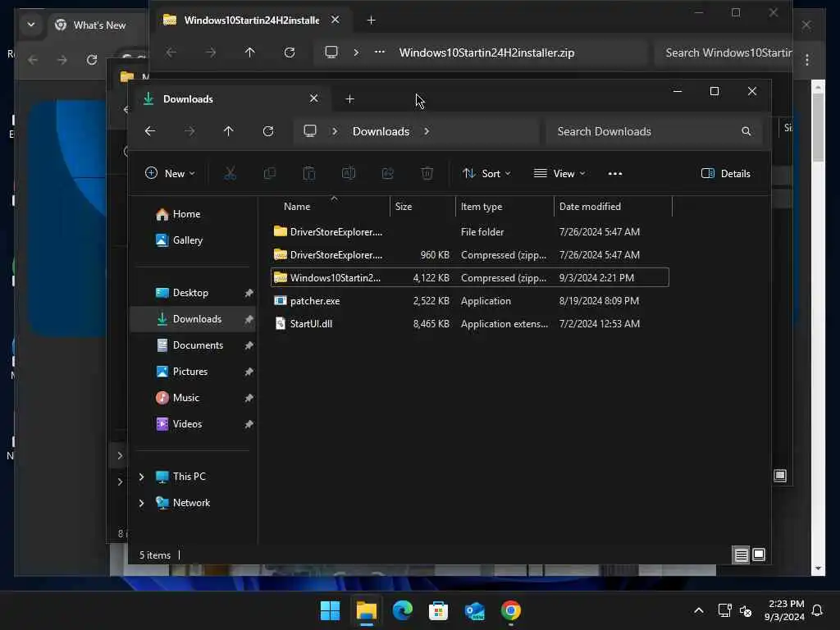Screen dimensions: 840x630
Task: Click the Cut scissors icon in toolbar
Action: (230, 174)
